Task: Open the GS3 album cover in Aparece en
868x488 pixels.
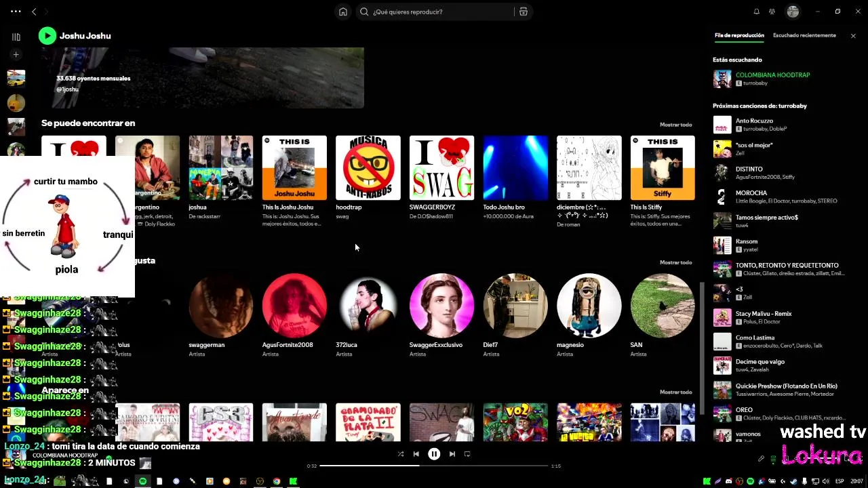Action: click(220, 422)
